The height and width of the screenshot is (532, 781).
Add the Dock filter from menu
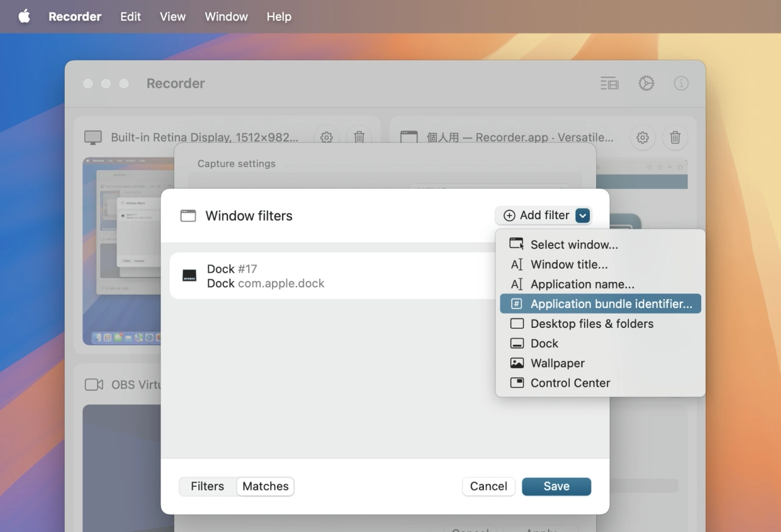[x=544, y=343]
